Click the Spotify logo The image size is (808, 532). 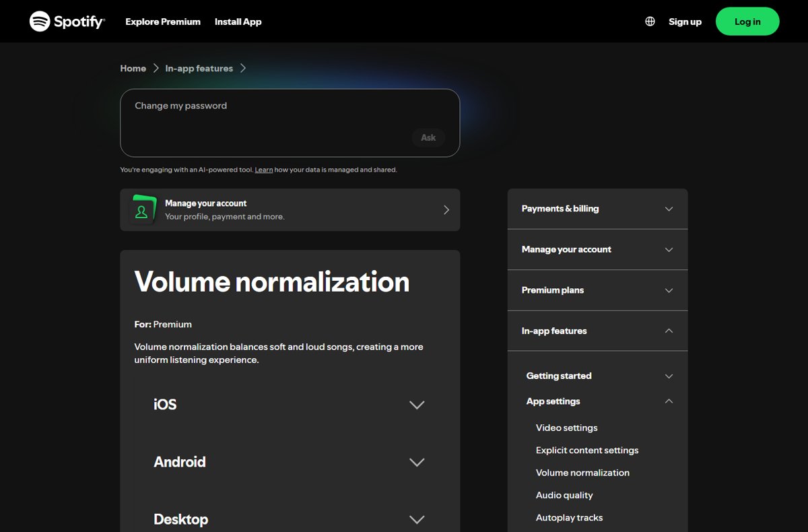(67, 22)
